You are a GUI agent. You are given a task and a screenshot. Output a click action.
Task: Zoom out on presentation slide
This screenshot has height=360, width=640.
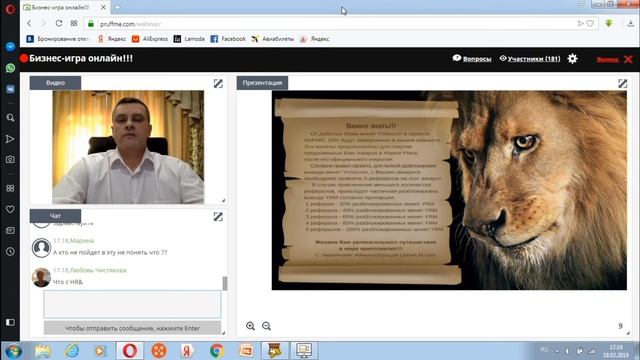tap(266, 326)
